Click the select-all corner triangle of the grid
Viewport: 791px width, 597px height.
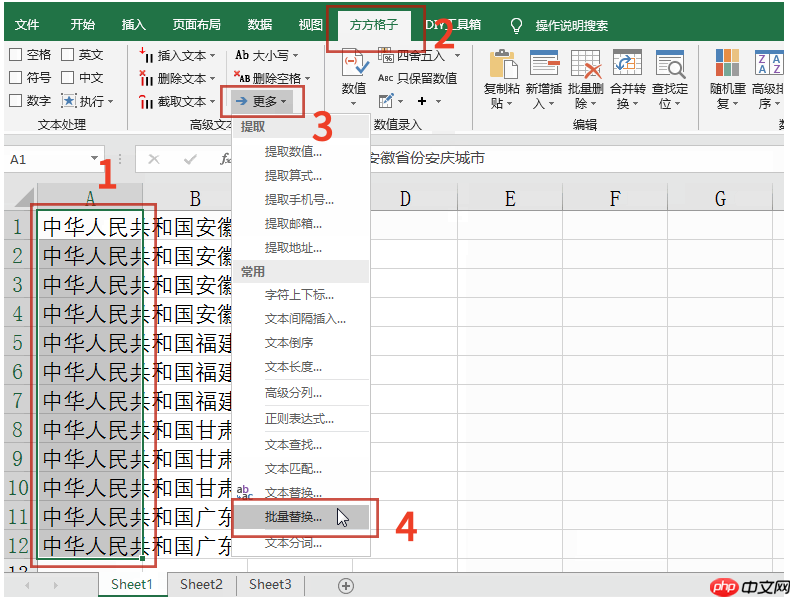coord(25,197)
